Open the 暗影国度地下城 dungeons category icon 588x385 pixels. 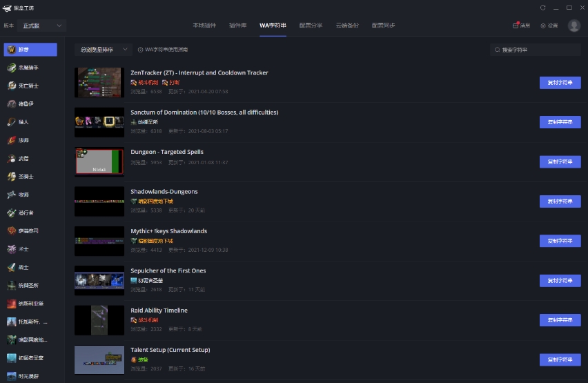pos(12,339)
